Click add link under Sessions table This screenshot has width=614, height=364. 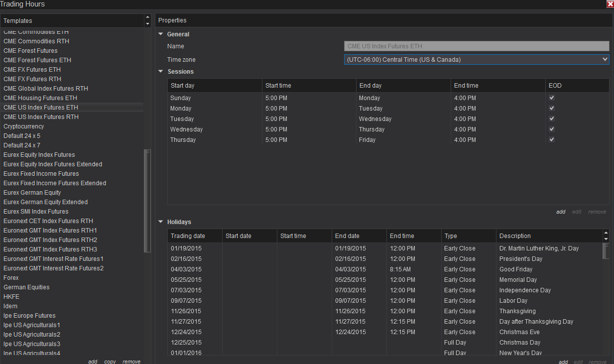[x=561, y=212]
